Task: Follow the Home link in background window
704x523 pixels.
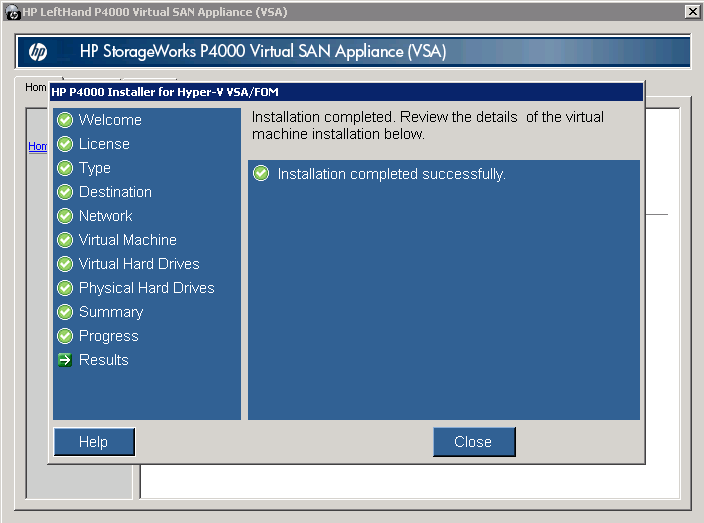Action: [37, 146]
